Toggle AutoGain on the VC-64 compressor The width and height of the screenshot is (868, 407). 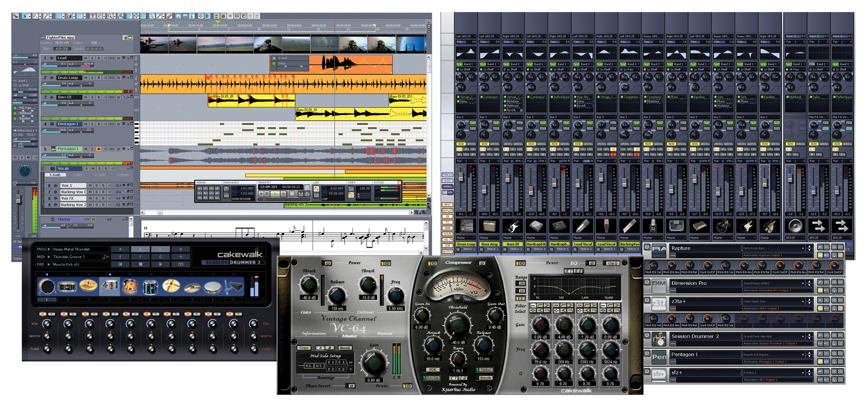pos(432,378)
